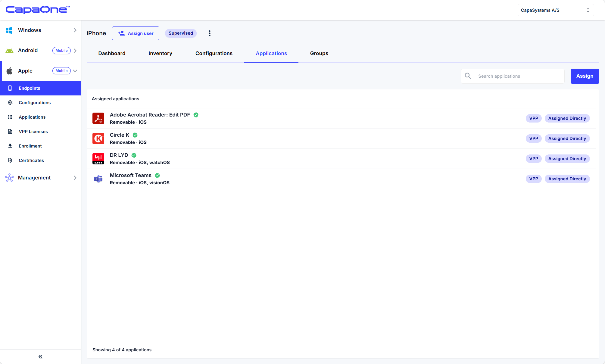Click the Windows logo icon in sidebar
The image size is (605, 364).
[9, 30]
